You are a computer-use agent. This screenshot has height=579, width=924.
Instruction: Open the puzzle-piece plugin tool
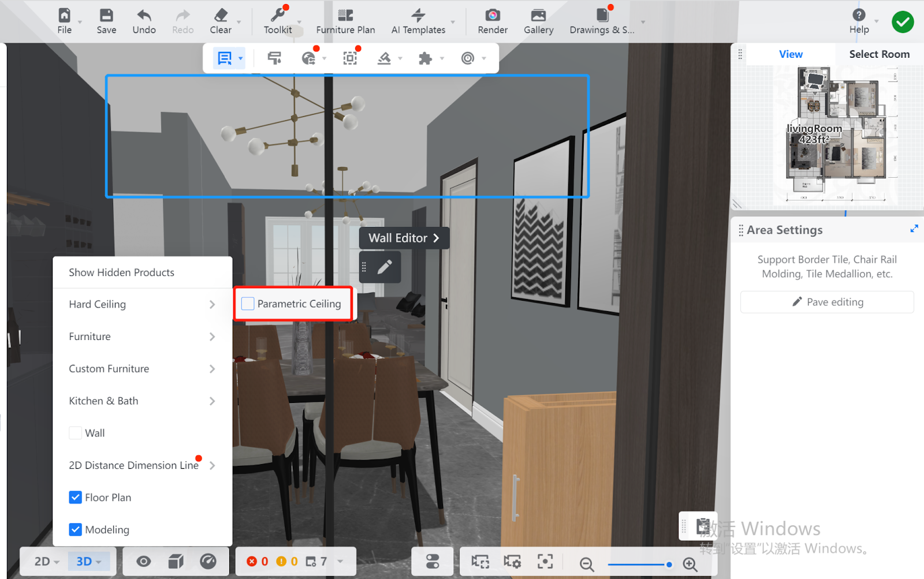[425, 58]
